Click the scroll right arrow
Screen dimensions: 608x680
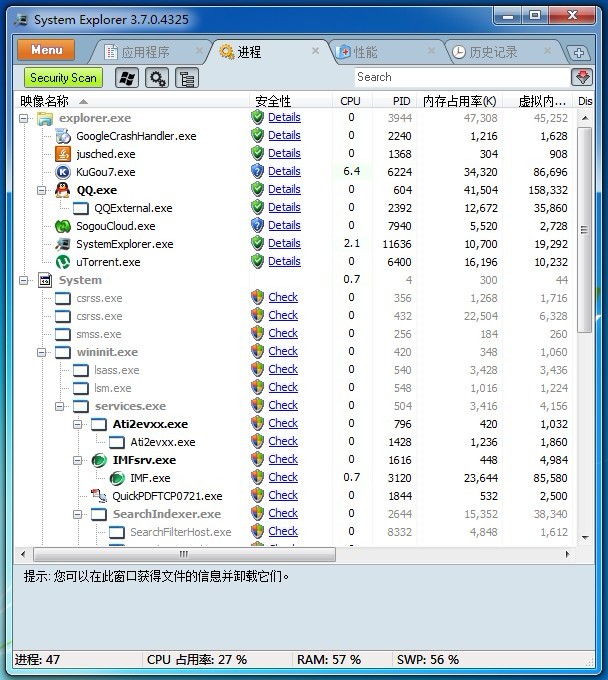point(567,554)
